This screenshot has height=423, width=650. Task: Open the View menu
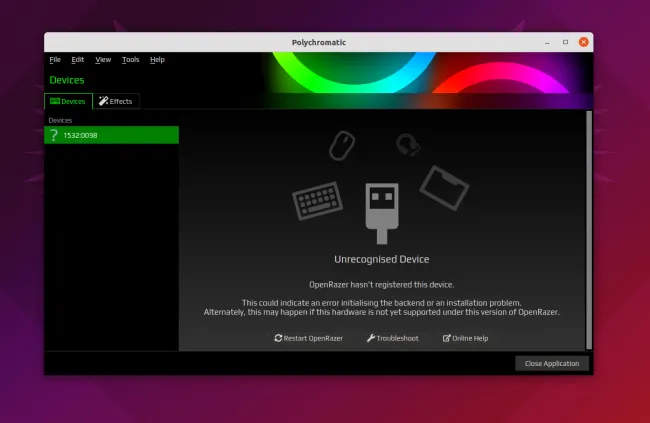point(103,60)
